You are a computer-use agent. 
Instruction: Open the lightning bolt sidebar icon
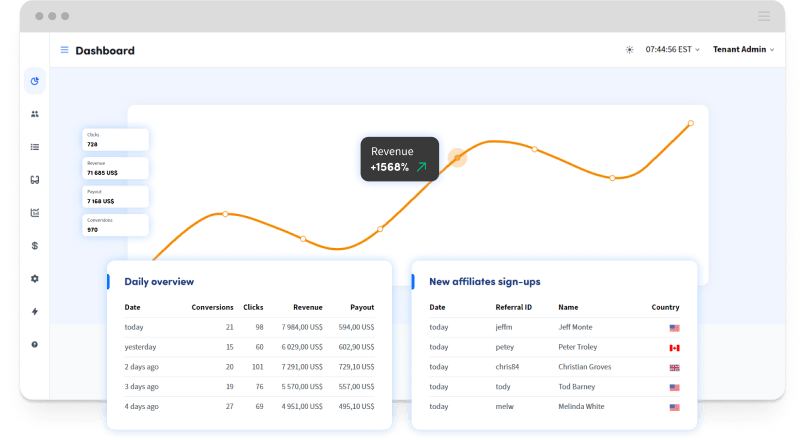click(34, 311)
